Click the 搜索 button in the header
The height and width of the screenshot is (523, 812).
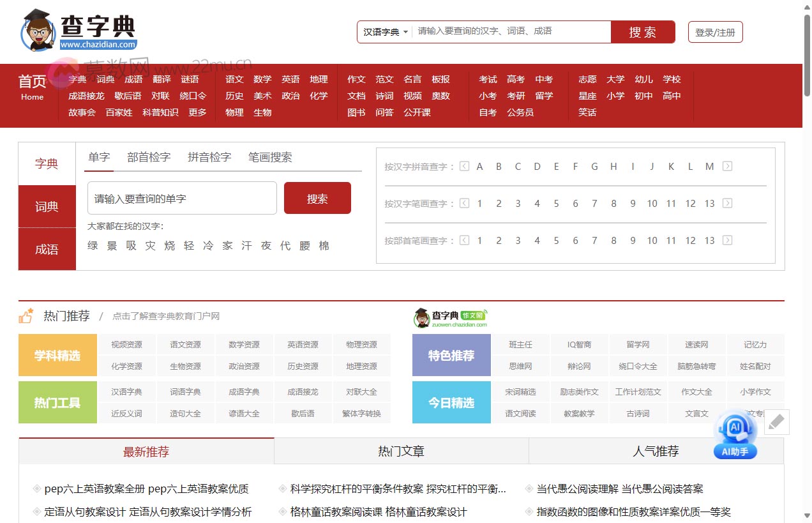point(643,31)
